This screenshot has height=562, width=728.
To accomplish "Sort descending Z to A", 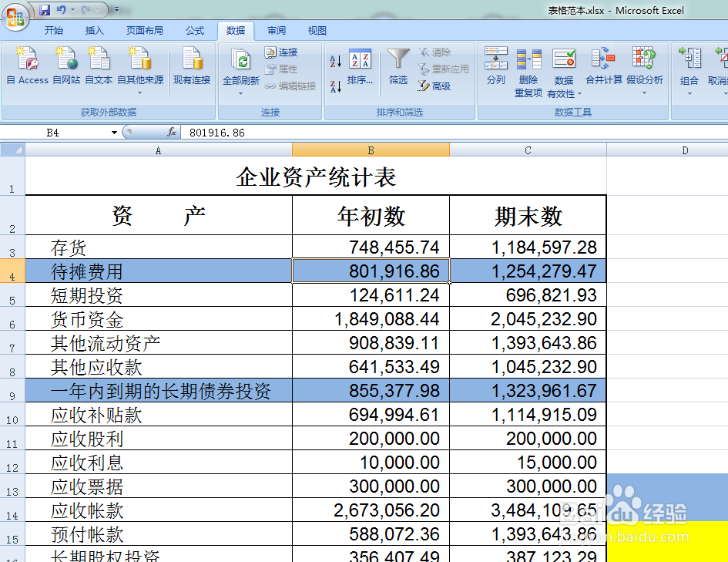I will (x=336, y=86).
